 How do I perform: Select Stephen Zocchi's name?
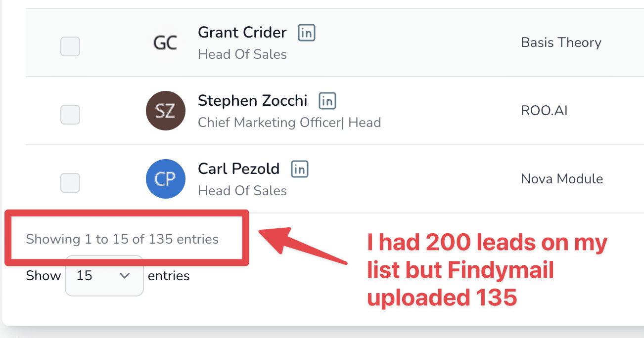[253, 100]
